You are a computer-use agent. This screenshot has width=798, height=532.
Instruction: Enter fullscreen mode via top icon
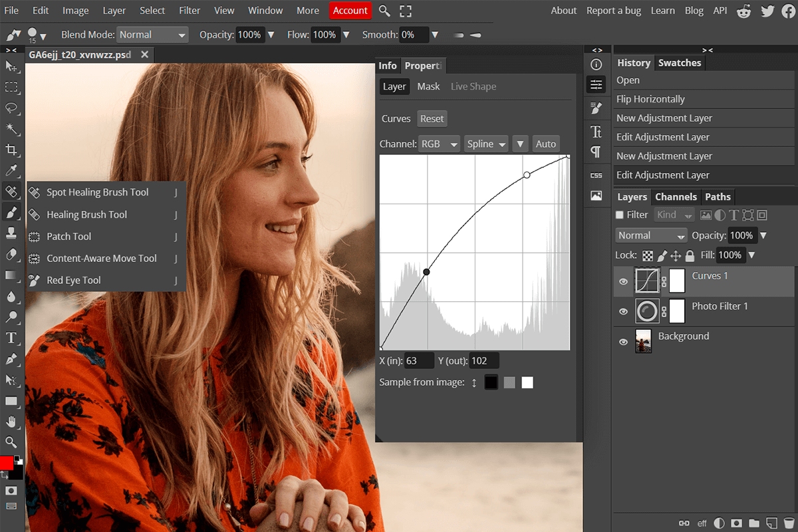click(406, 11)
